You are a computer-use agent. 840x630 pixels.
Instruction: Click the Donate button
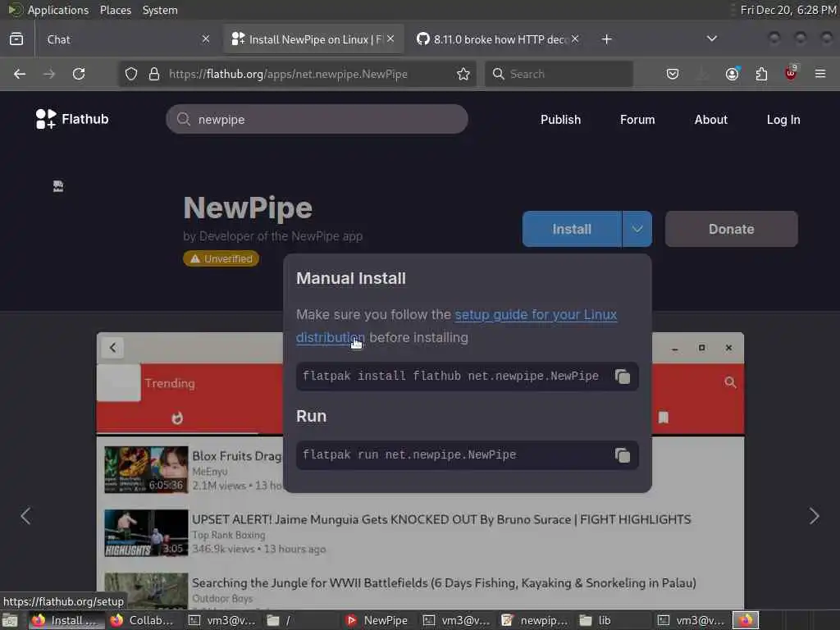(x=731, y=230)
